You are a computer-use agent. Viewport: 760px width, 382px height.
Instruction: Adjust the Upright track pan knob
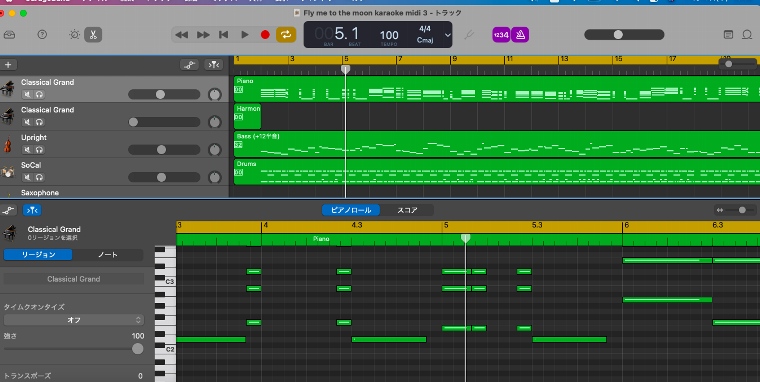pos(215,150)
